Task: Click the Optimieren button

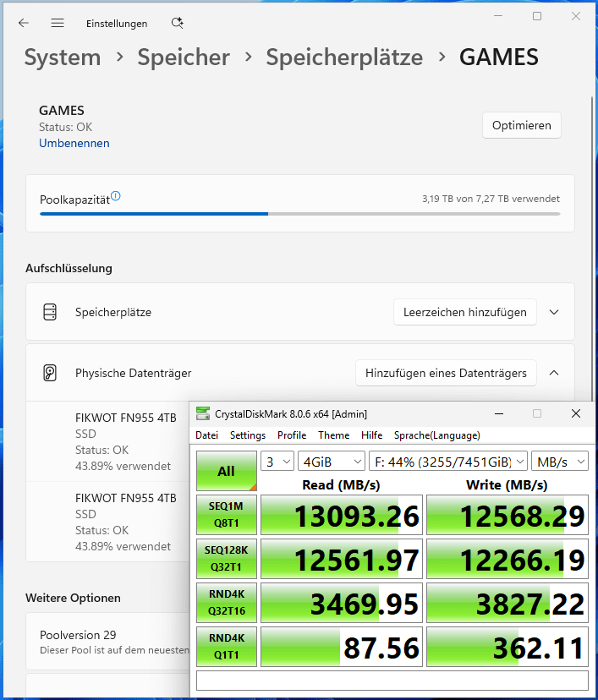Action: pos(522,125)
